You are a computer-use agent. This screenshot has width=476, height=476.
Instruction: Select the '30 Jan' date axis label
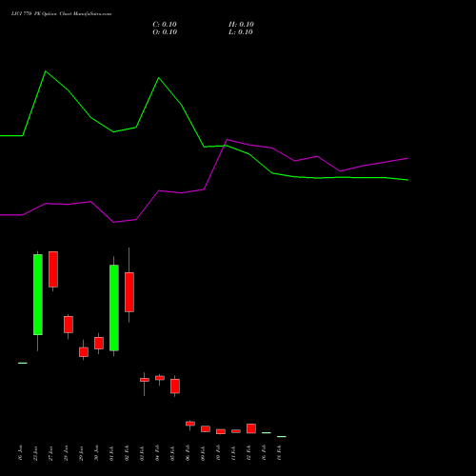click(x=96, y=453)
